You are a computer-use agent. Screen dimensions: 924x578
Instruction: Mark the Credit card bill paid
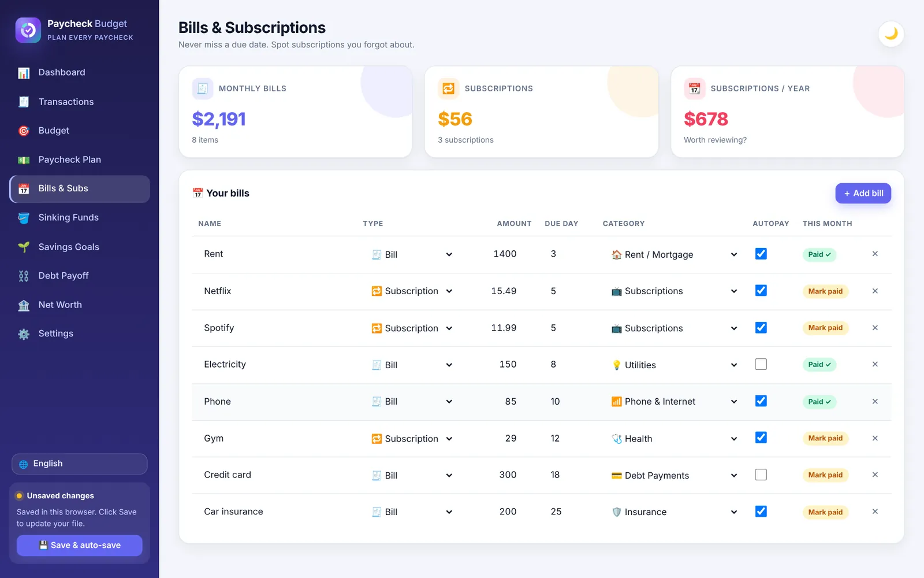[x=825, y=475]
